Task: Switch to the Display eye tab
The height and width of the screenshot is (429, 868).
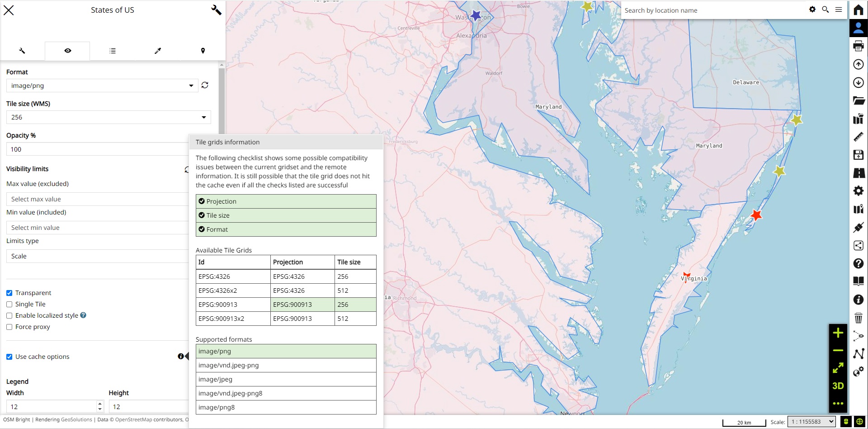Action: pos(67,51)
